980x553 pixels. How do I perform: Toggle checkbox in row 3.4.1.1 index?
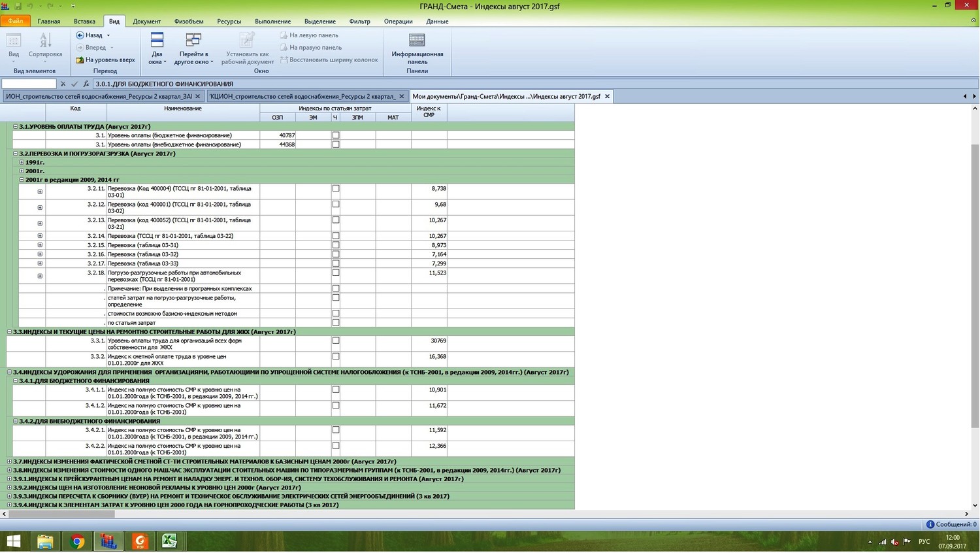[336, 390]
